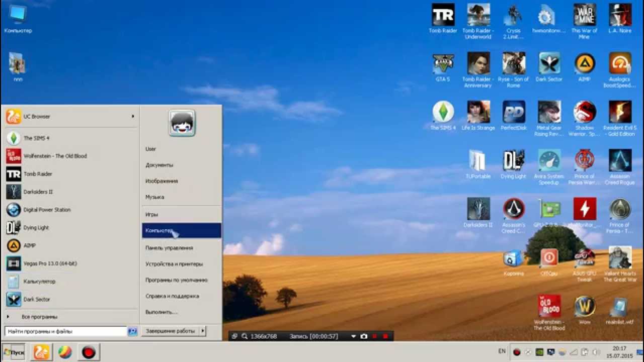Click the red record app on taskbar

[x=89, y=352]
